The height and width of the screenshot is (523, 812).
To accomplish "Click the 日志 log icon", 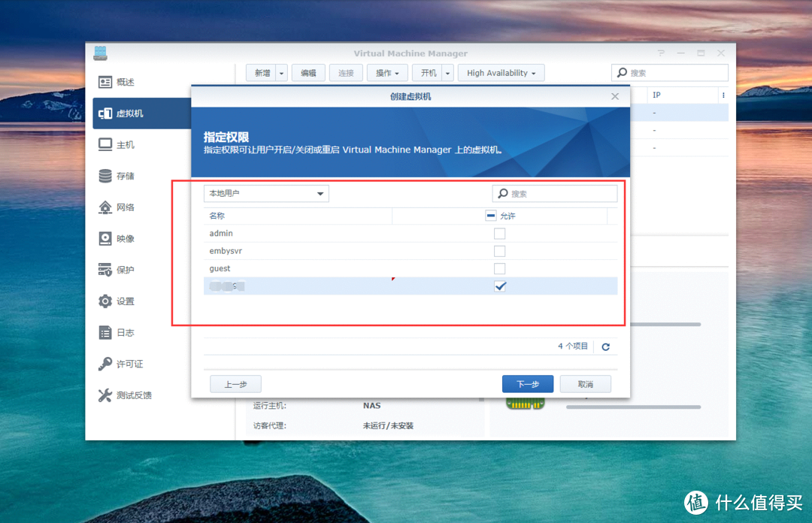I will click(x=105, y=332).
